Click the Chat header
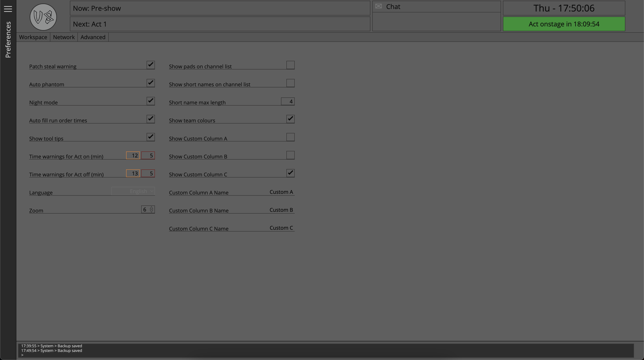This screenshot has height=360, width=644. [x=436, y=6]
